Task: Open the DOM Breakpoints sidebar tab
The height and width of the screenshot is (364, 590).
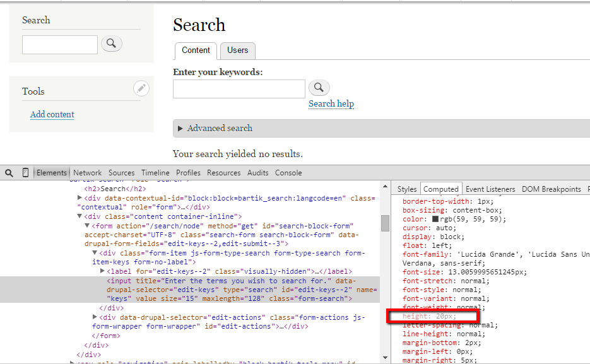Action: [x=552, y=189]
